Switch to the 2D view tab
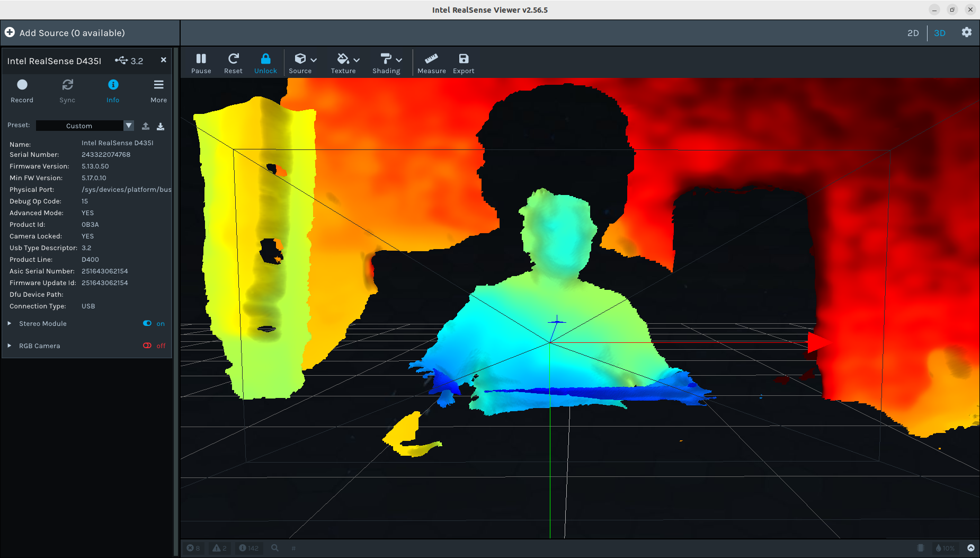The width and height of the screenshot is (980, 558). pos(913,33)
